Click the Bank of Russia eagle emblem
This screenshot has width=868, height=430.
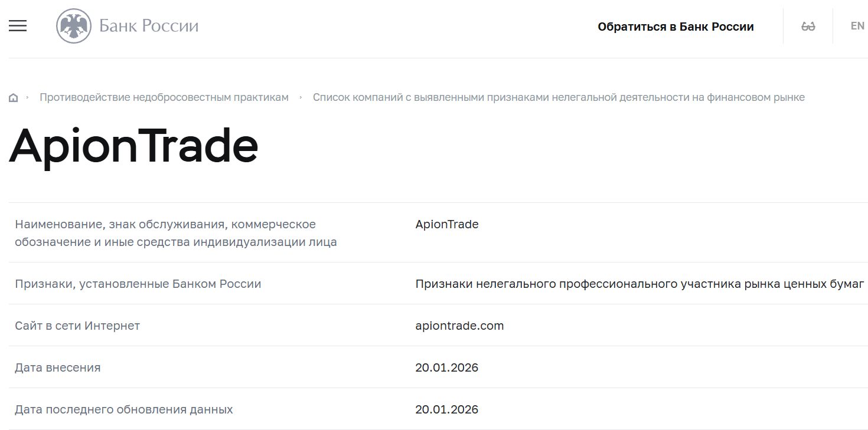73,25
